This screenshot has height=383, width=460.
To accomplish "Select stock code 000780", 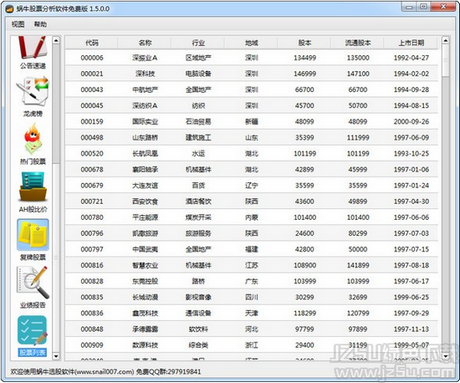I will [x=92, y=217].
